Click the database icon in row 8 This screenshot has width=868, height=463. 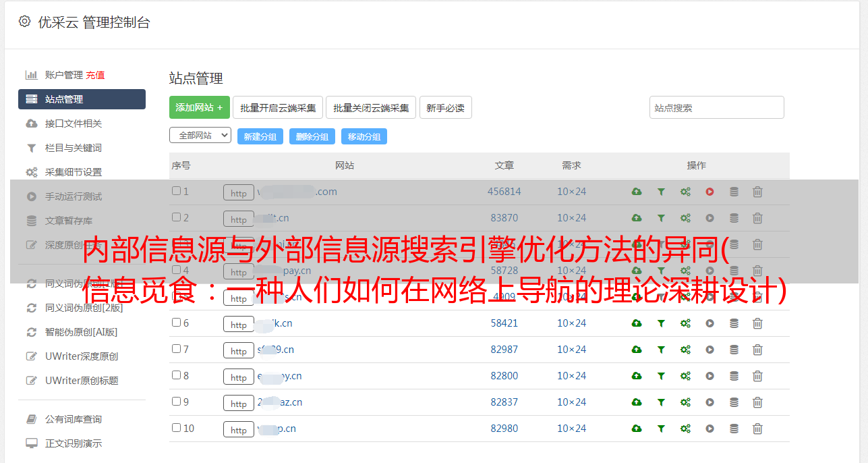click(x=734, y=376)
